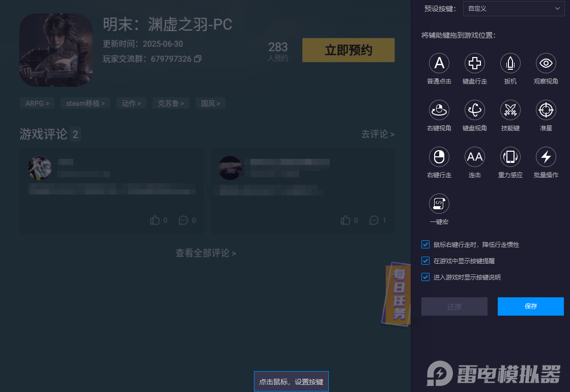570x392 pixels.
Task: Click the 扳机 trigger key icon
Action: click(510, 63)
